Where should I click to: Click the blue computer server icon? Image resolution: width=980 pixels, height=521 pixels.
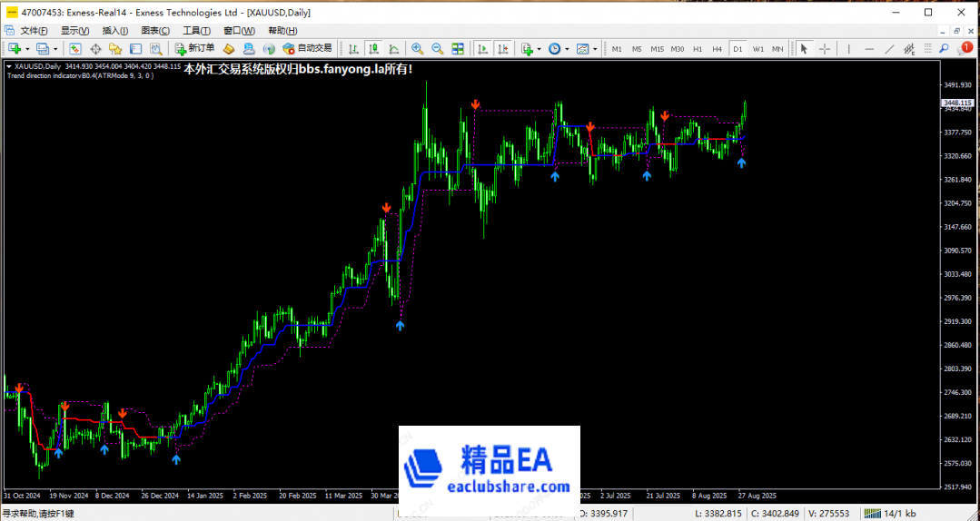tap(249, 49)
